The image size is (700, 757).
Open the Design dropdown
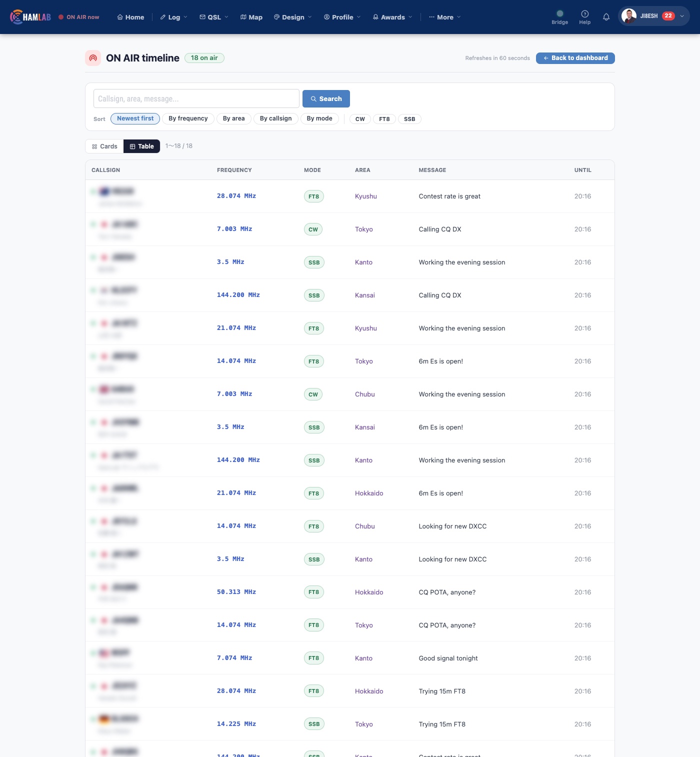pyautogui.click(x=293, y=17)
